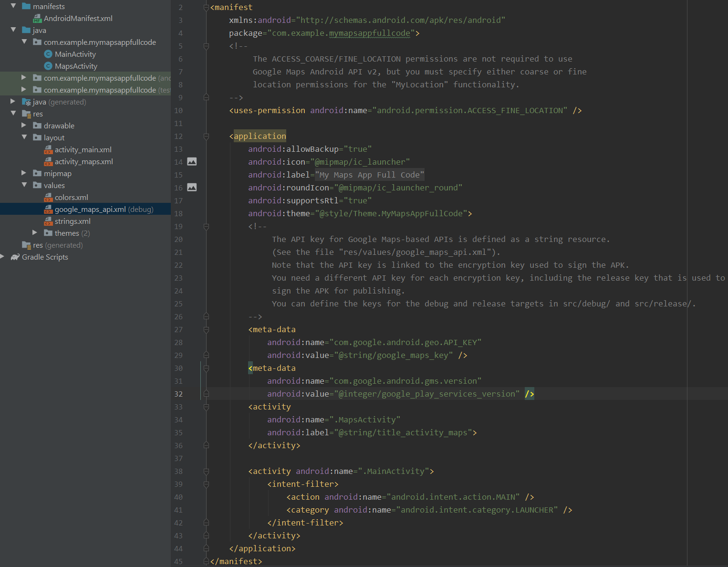Collapse the manifests folder
Image resolution: width=728 pixels, height=567 pixels.
(x=13, y=6)
